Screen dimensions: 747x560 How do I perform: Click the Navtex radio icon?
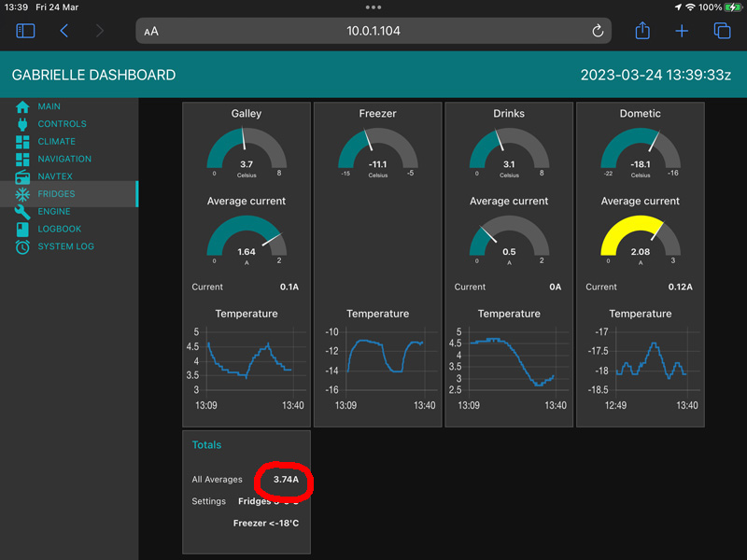click(x=22, y=176)
